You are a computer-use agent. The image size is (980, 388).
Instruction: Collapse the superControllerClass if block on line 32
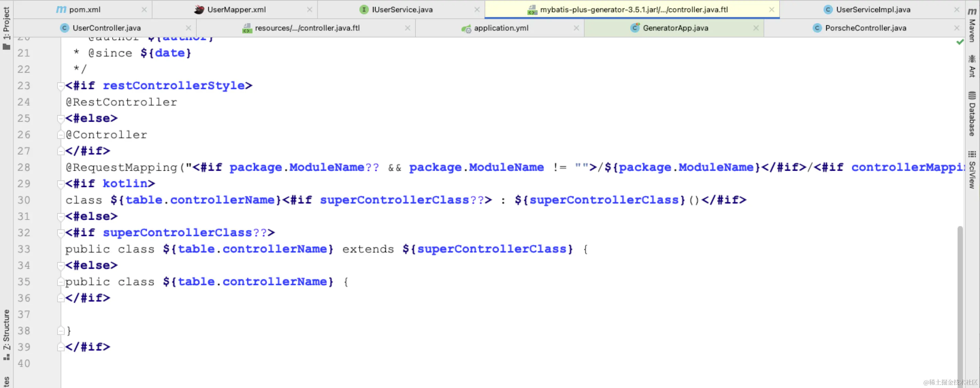pyautogui.click(x=60, y=233)
